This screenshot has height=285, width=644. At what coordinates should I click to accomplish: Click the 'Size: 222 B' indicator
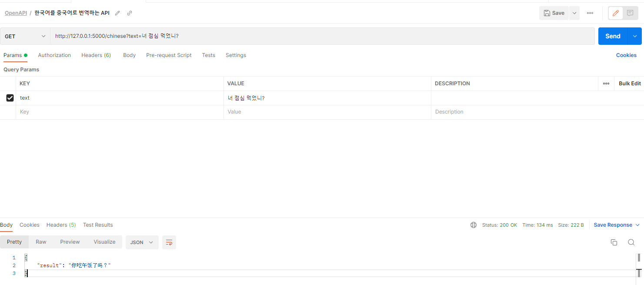[571, 225]
